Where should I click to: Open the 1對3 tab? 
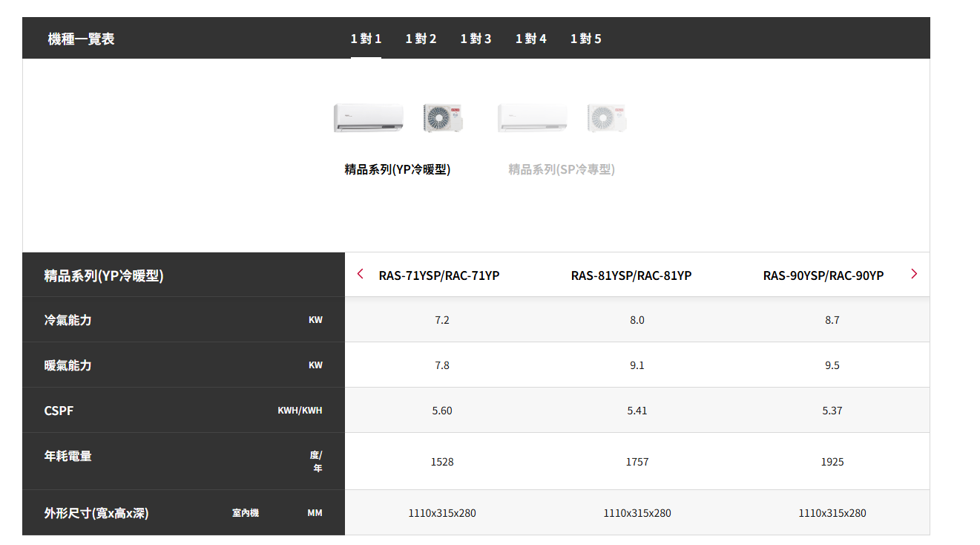click(x=476, y=39)
